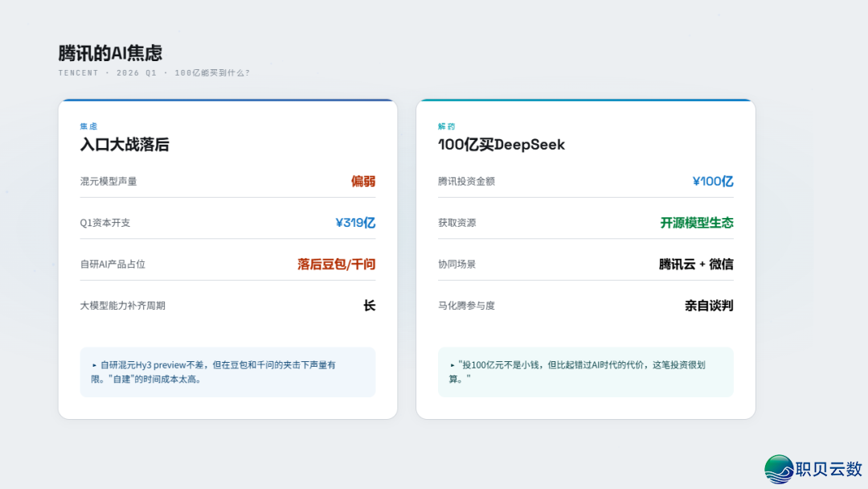Select the heading "入口大战落后"

(125, 145)
